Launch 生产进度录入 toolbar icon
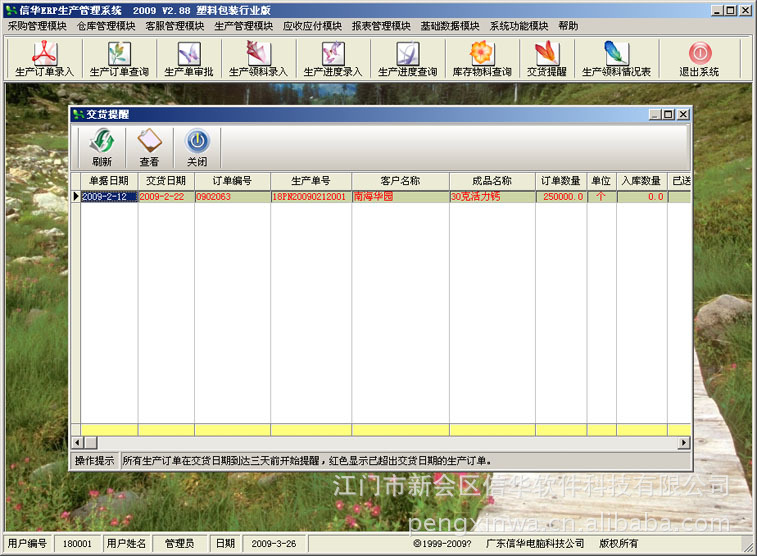This screenshot has height=556, width=757. pyautogui.click(x=333, y=59)
